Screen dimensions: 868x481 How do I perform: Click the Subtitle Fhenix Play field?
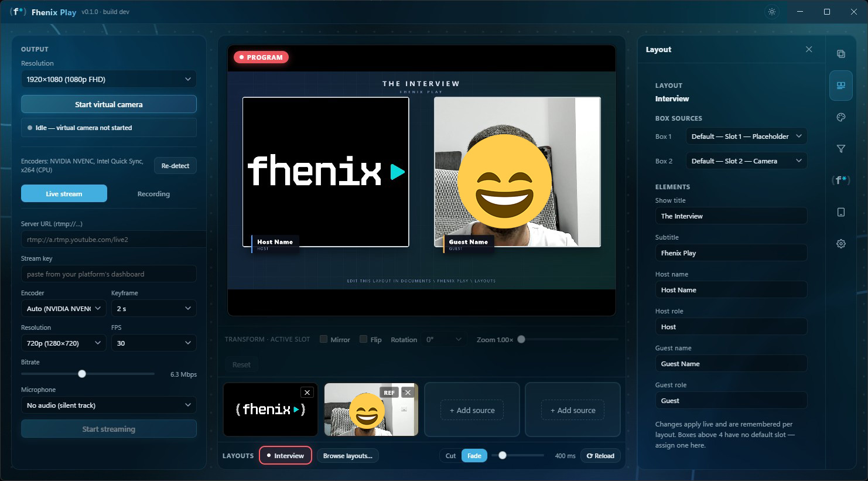pos(731,253)
